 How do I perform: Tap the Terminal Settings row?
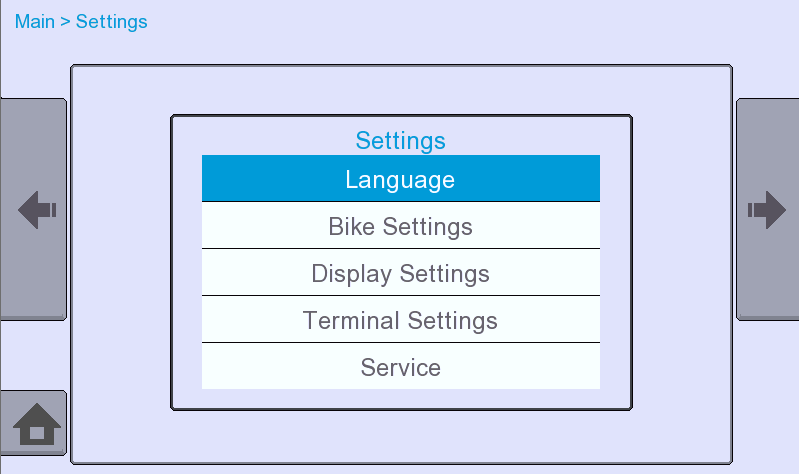point(401,319)
